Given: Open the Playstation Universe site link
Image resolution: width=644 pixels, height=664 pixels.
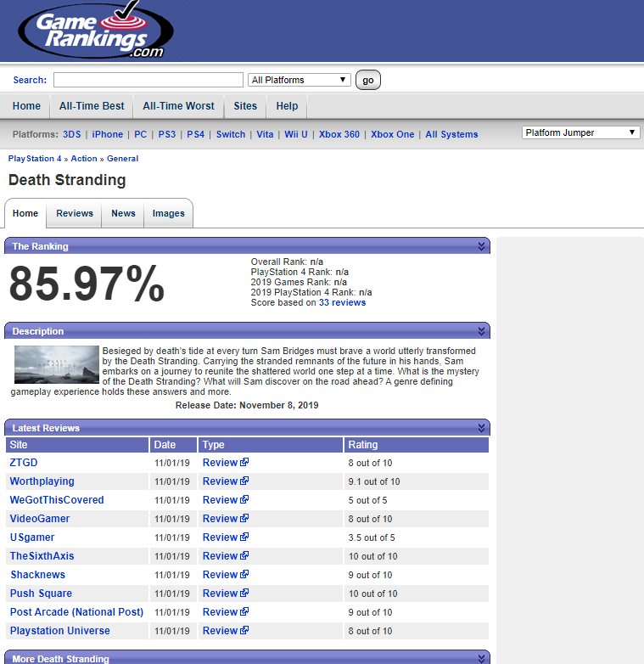Looking at the screenshot, I should 60,631.
